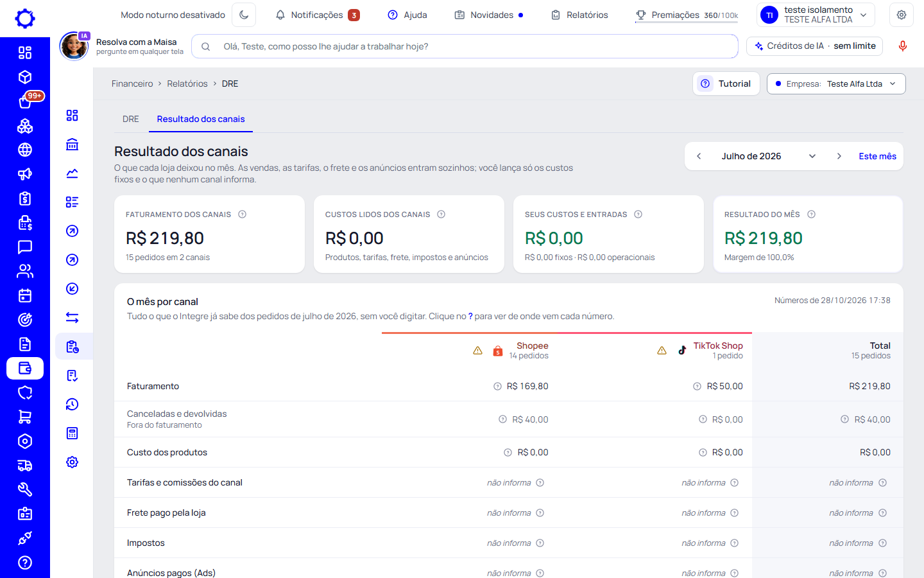The width and height of the screenshot is (924, 578).
Task: Click TikTok Shop column warning triangle
Action: [662, 351]
